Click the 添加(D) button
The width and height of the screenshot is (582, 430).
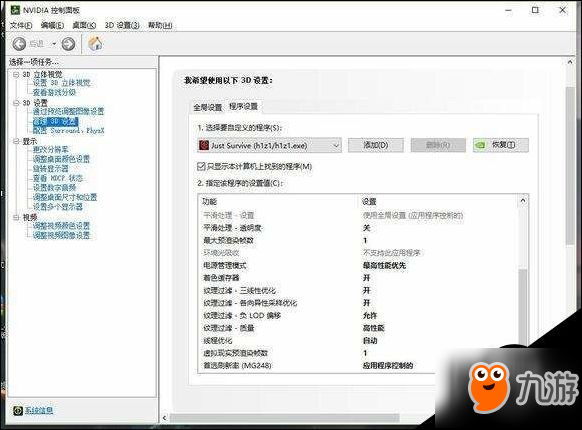tap(376, 145)
